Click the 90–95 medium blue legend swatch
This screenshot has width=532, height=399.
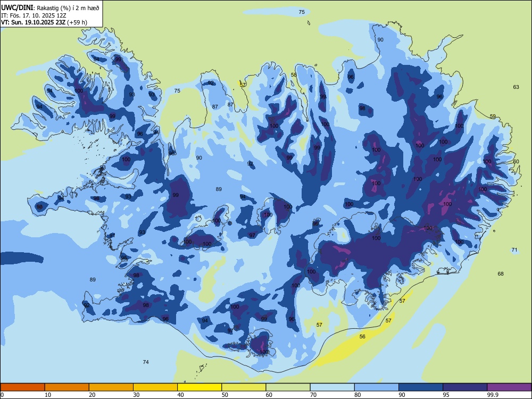(421, 387)
